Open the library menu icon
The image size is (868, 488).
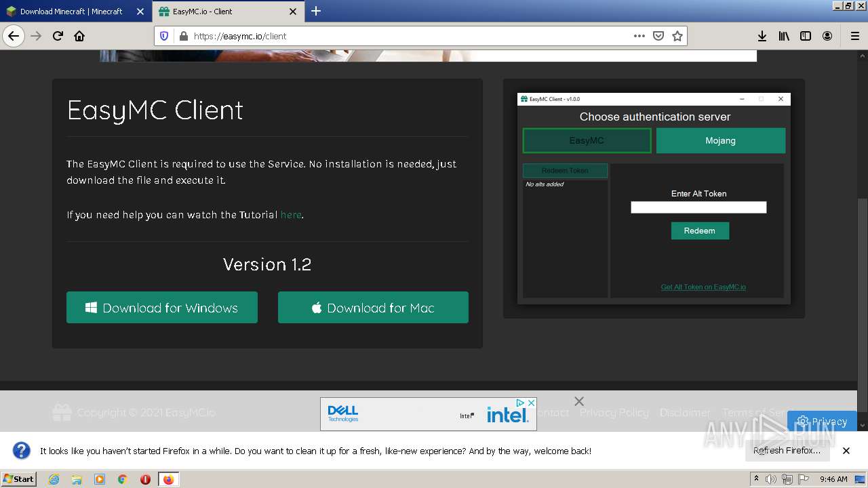point(784,36)
